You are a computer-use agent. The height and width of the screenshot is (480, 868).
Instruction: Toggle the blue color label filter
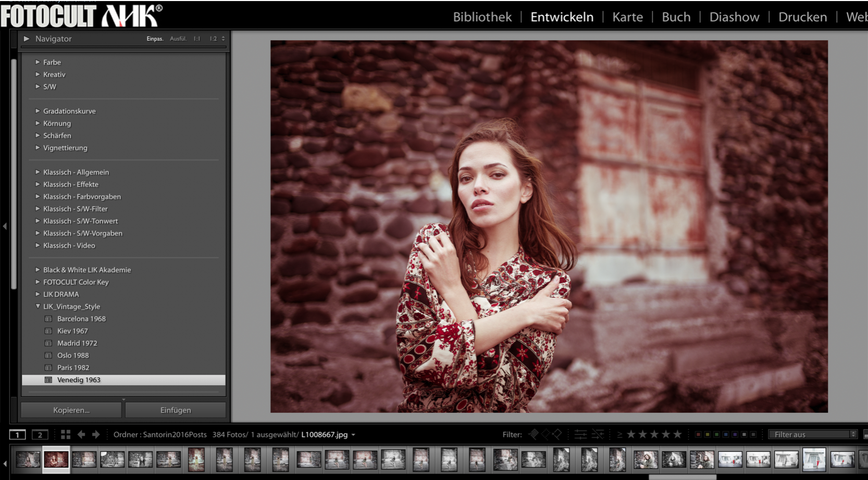tap(726, 434)
